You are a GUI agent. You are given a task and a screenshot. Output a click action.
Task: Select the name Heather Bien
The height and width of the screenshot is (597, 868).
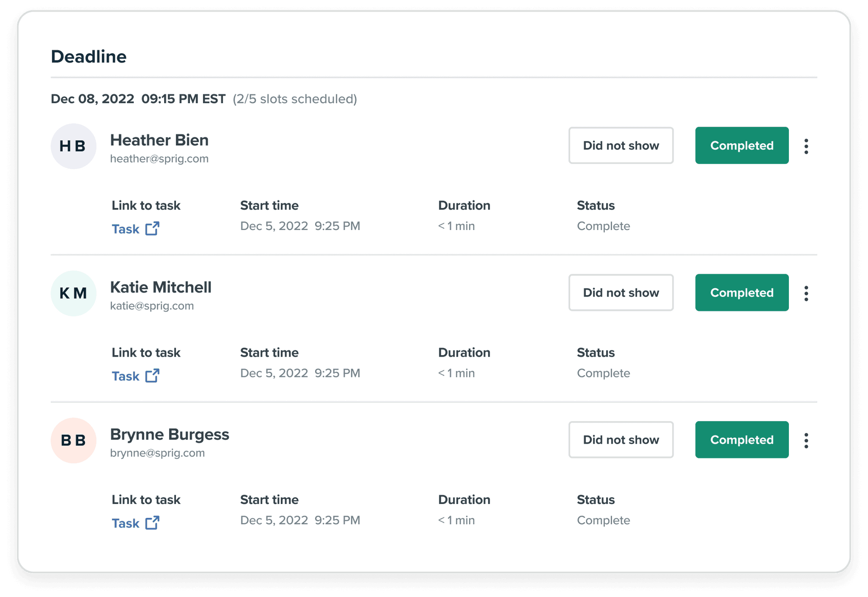(159, 140)
